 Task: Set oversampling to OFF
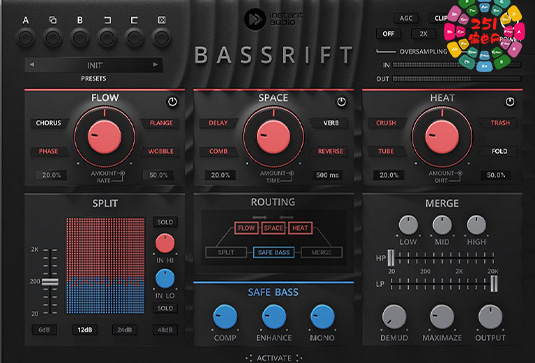[388, 34]
